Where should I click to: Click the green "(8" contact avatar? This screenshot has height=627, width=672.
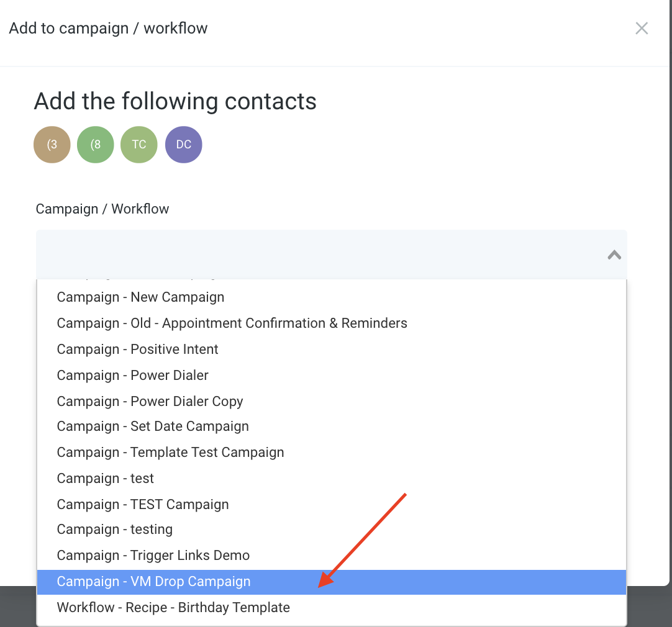[x=96, y=144]
